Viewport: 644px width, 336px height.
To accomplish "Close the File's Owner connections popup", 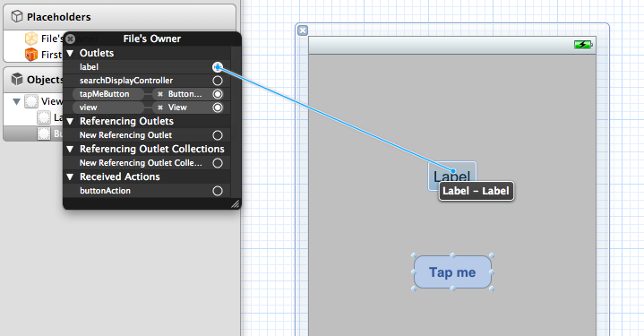I will coord(70,39).
